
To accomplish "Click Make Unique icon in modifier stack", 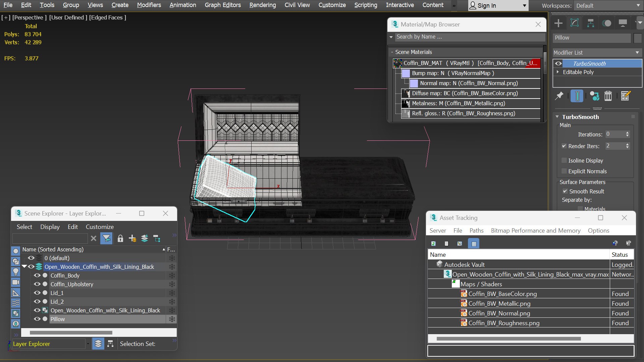I will [595, 96].
